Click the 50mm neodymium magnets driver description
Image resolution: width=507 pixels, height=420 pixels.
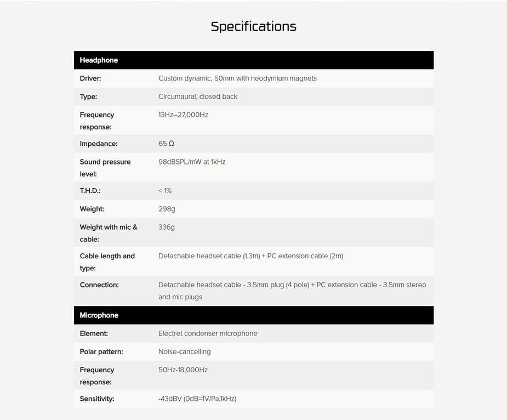[x=237, y=78]
